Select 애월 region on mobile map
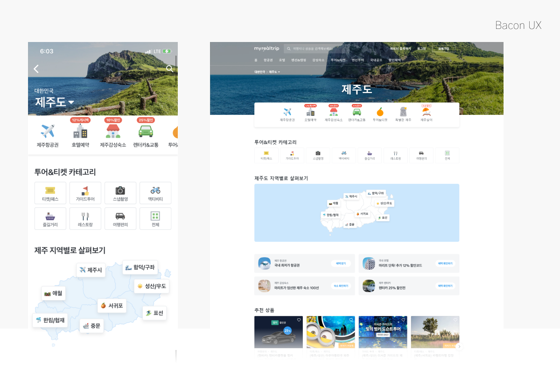 click(53, 293)
